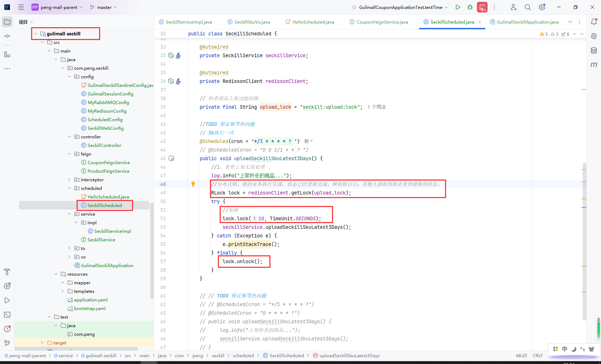Click the intention light bulb on line 48
Image resolution: width=601 pixels, height=364 pixels.
[x=193, y=184]
